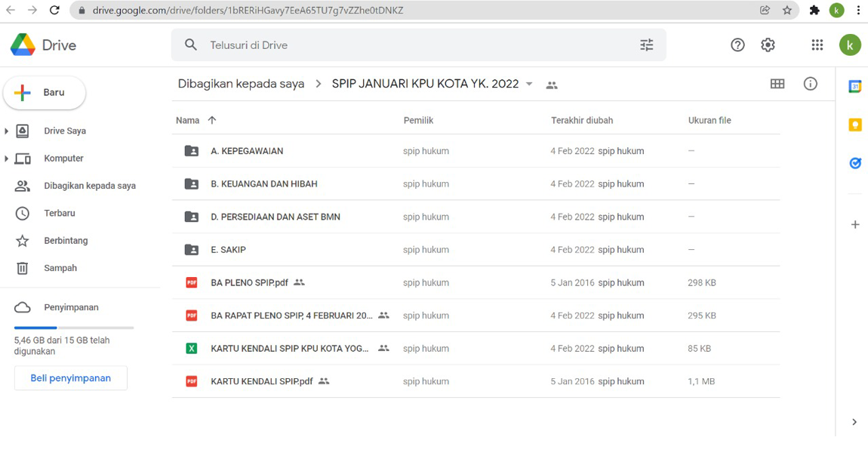Expand Komputer tree arrow
The height and width of the screenshot is (465, 868).
7,159
